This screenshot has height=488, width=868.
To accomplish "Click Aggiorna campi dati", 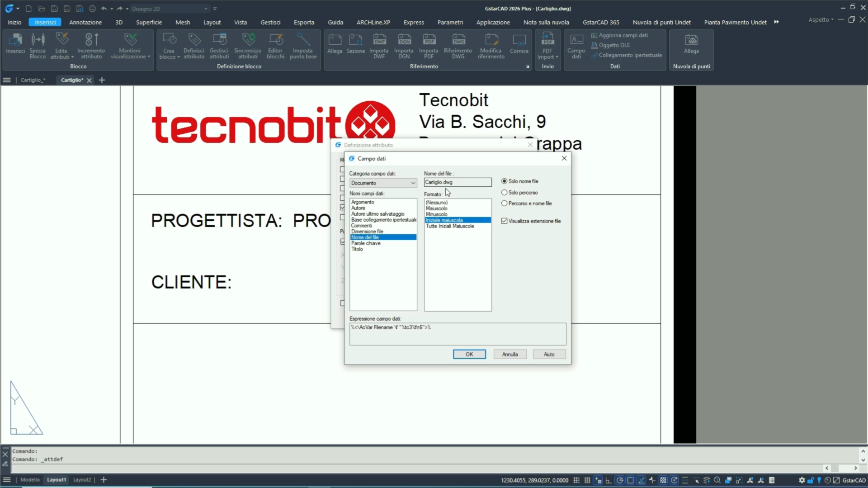I will point(619,35).
